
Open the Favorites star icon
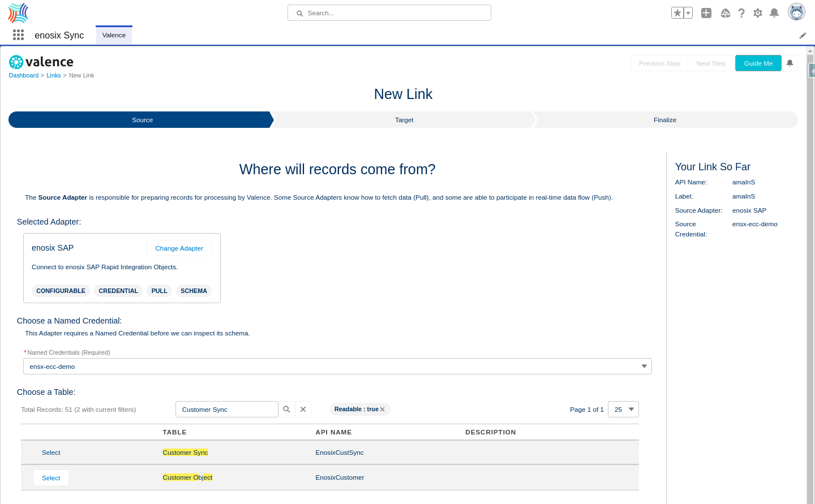coord(677,13)
